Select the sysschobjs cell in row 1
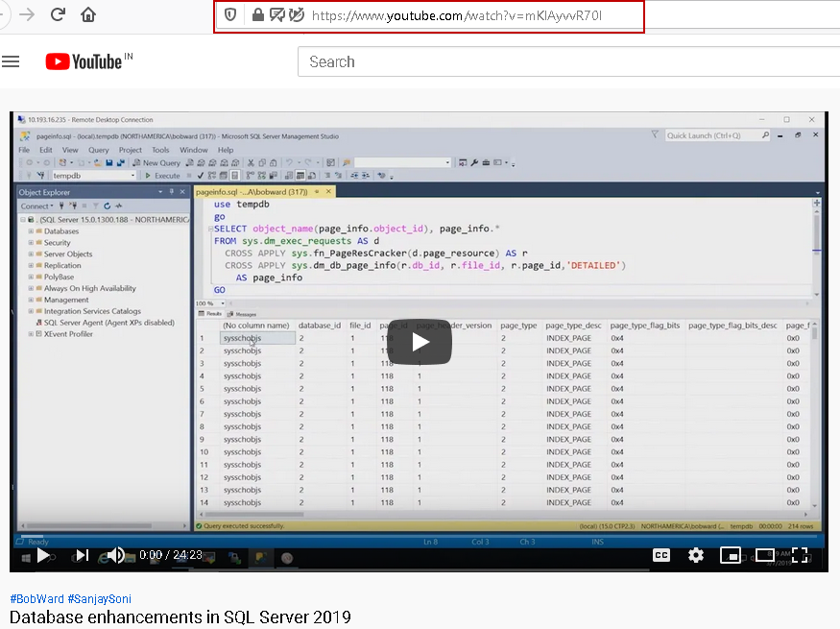This screenshot has height=629, width=840. coord(257,338)
